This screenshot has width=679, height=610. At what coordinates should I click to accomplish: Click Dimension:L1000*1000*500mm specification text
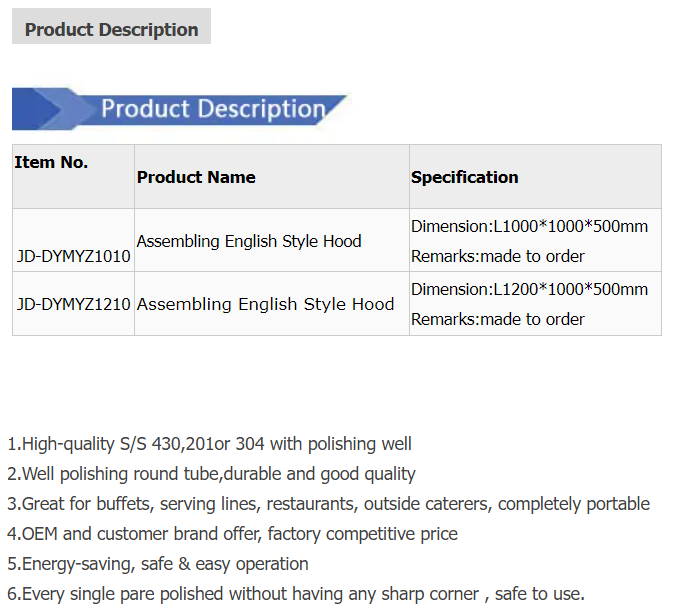click(529, 226)
